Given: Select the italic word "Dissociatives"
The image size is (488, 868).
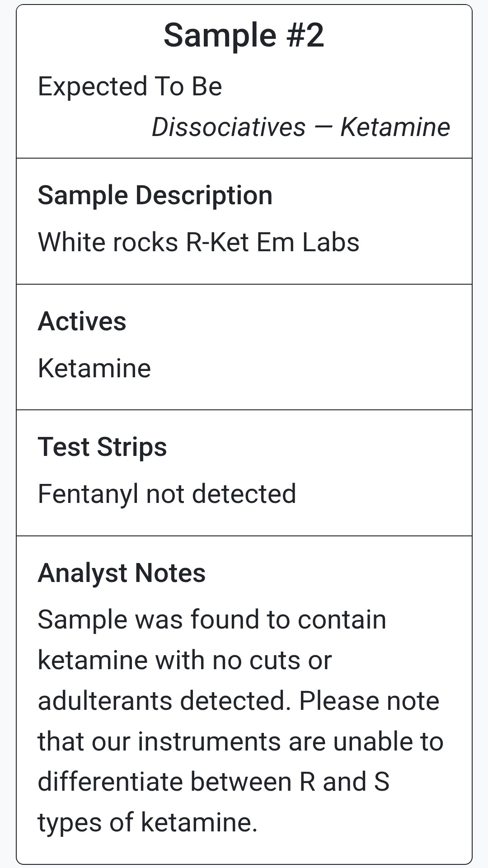Looking at the screenshot, I should click(228, 127).
